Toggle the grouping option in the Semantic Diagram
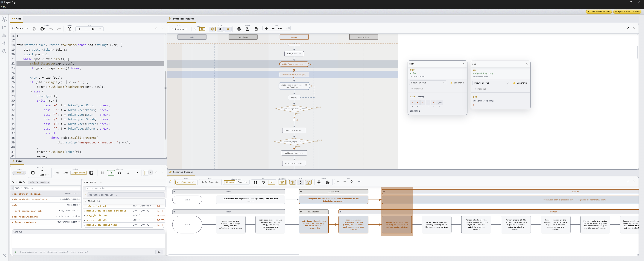The height and width of the screenshot is (261, 644). pyautogui.click(x=282, y=182)
